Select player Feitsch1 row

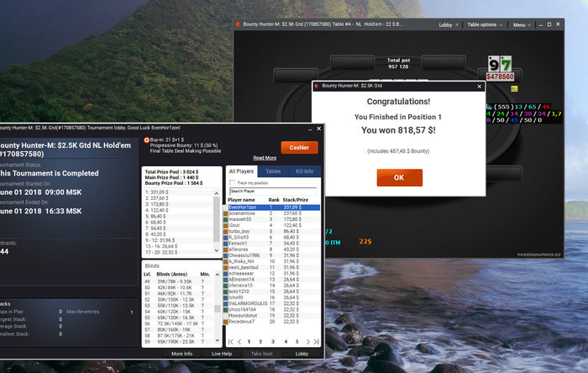click(272, 244)
